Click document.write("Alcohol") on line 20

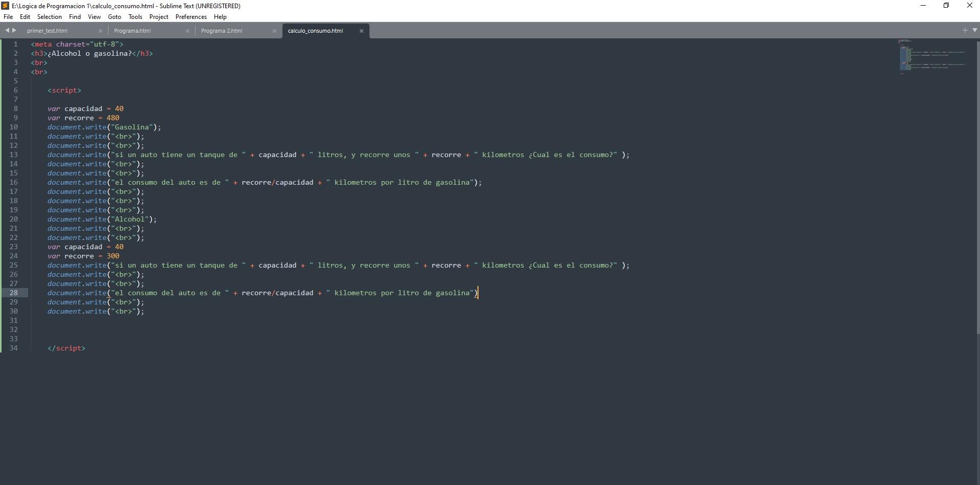click(102, 219)
